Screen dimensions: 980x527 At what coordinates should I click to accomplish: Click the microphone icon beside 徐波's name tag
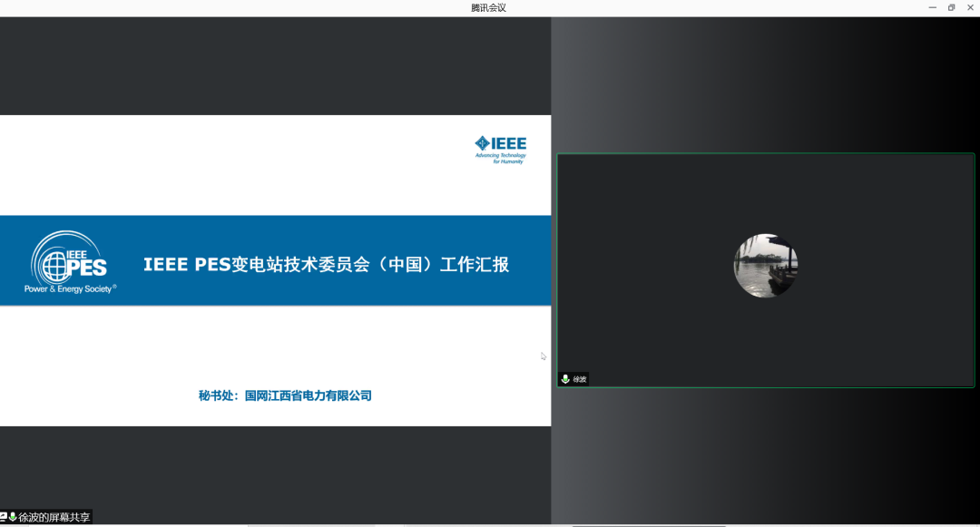565,379
